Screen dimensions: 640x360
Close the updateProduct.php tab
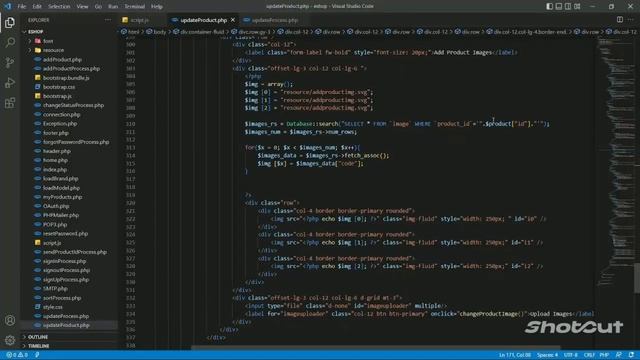(233, 20)
